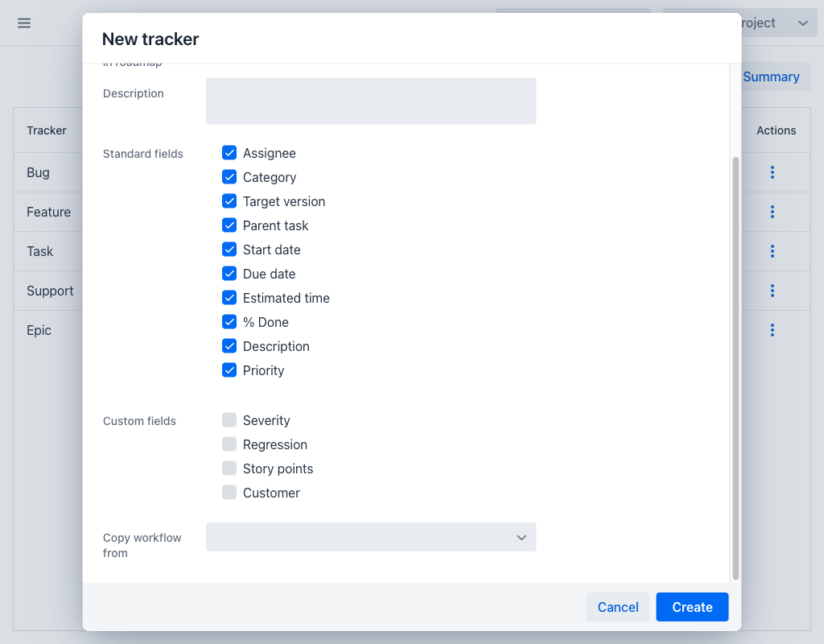The image size is (824, 644).
Task: Uncheck the Start date checkbox
Action: (x=229, y=250)
